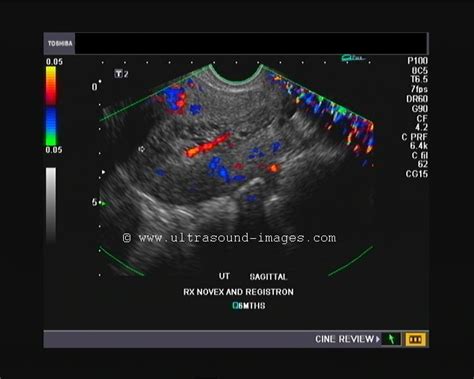
Task: Click the small arrow cursor on the scan
Action: click(x=141, y=149)
